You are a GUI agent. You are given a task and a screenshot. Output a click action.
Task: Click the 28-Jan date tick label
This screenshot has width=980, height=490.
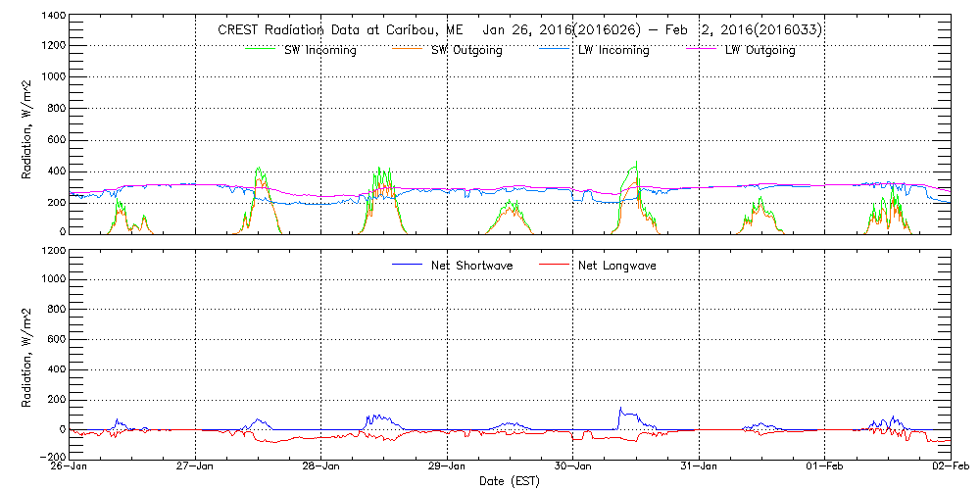click(x=321, y=467)
